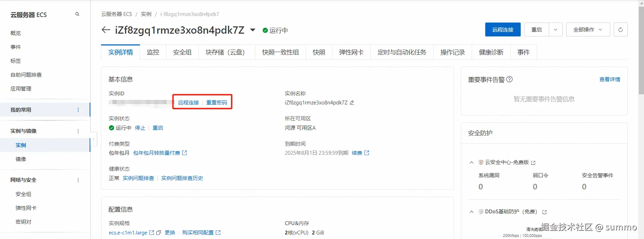Open the dropdown arrow next to 重启
Viewport: 644px width, 239px height.
point(555,29)
